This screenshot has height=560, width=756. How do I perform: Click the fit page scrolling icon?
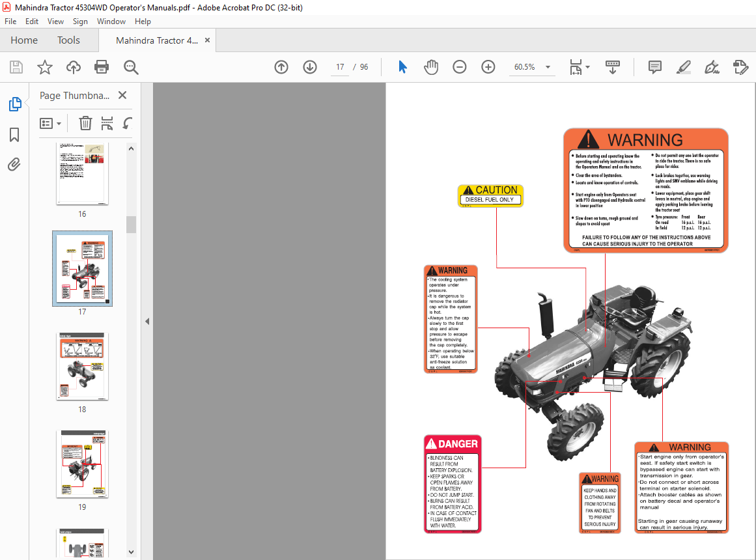[x=576, y=67]
